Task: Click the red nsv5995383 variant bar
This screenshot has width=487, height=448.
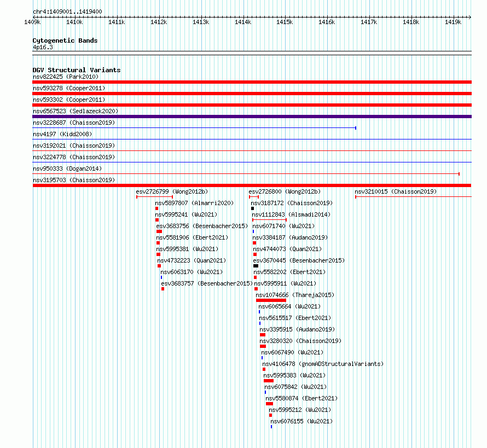Action: pos(269,381)
